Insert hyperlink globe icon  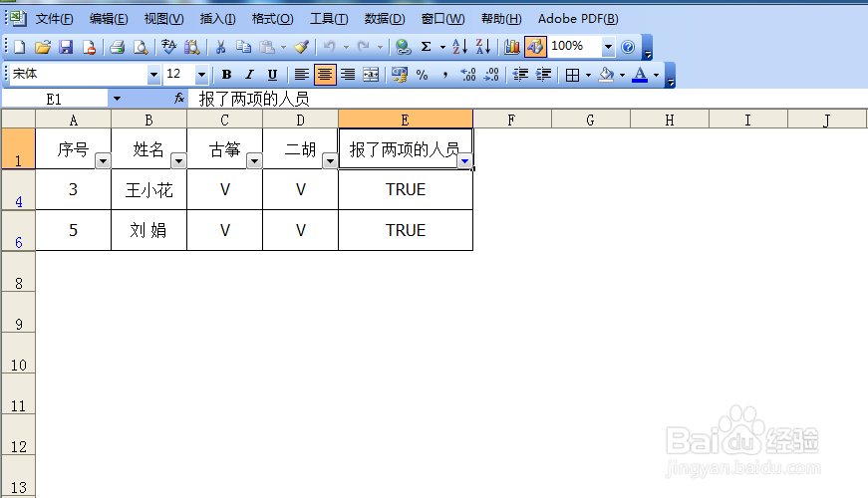pyautogui.click(x=403, y=47)
